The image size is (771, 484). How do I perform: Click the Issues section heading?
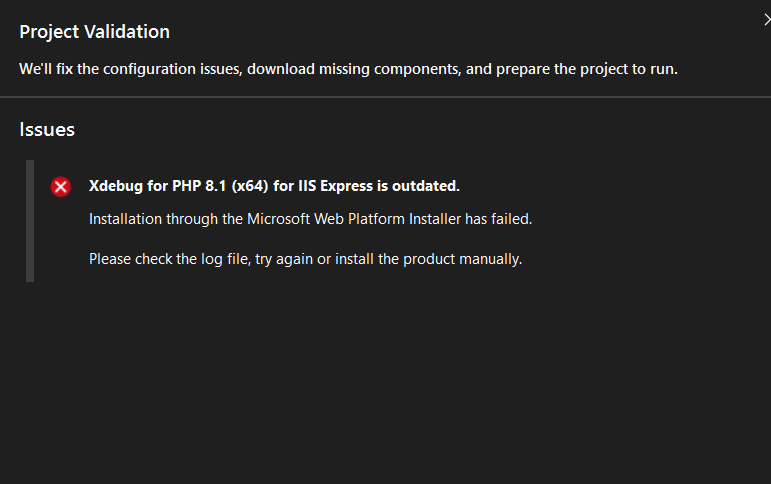(x=47, y=129)
